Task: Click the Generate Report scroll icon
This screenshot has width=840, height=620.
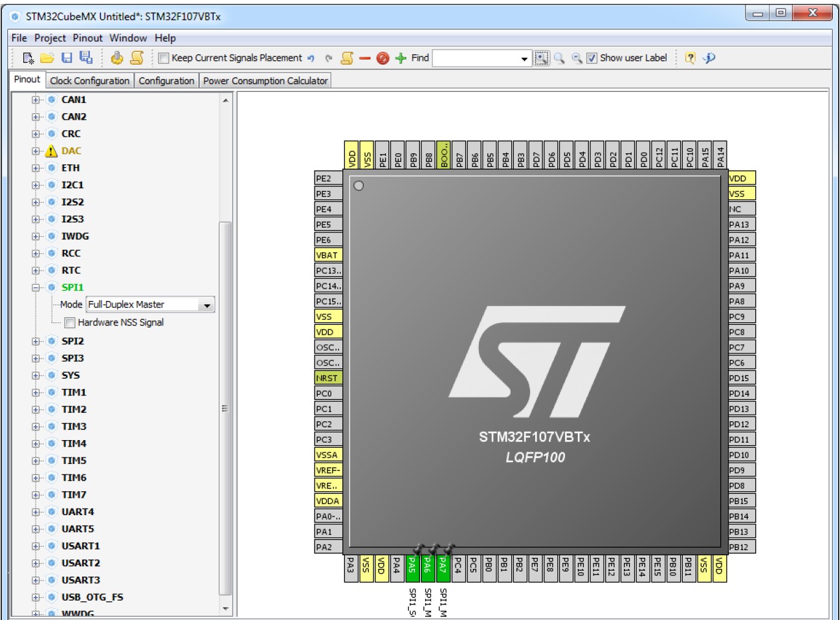Action: [137, 58]
